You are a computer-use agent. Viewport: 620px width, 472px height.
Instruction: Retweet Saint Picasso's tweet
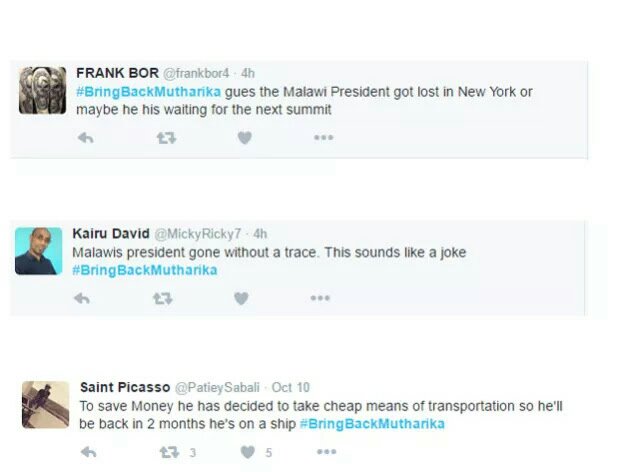click(x=170, y=452)
